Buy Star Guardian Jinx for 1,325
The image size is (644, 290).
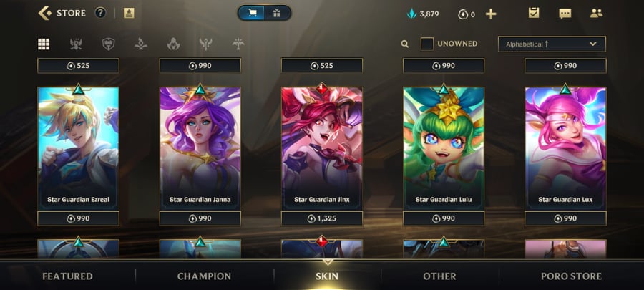coord(322,218)
